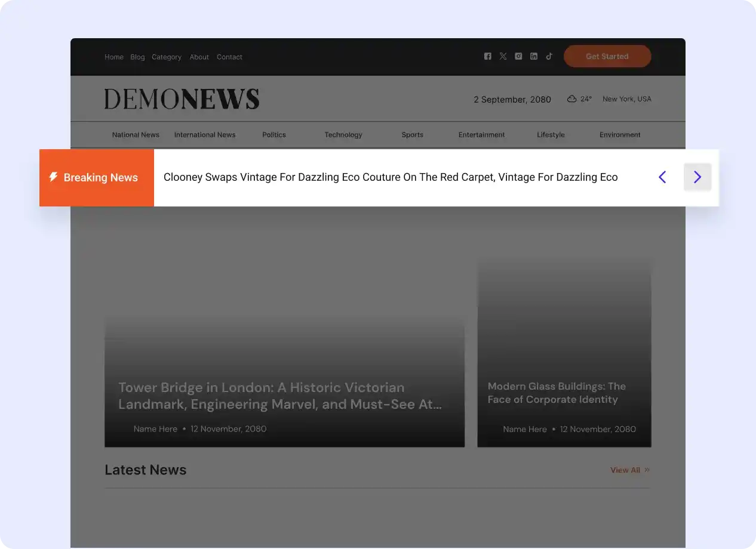The width and height of the screenshot is (756, 549).
Task: Open the Instagram icon link
Action: click(518, 56)
